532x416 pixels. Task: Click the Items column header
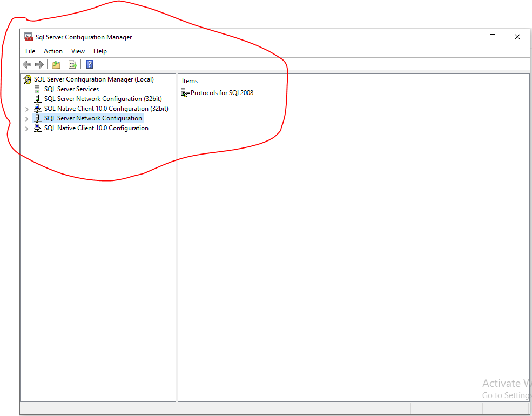coord(239,81)
